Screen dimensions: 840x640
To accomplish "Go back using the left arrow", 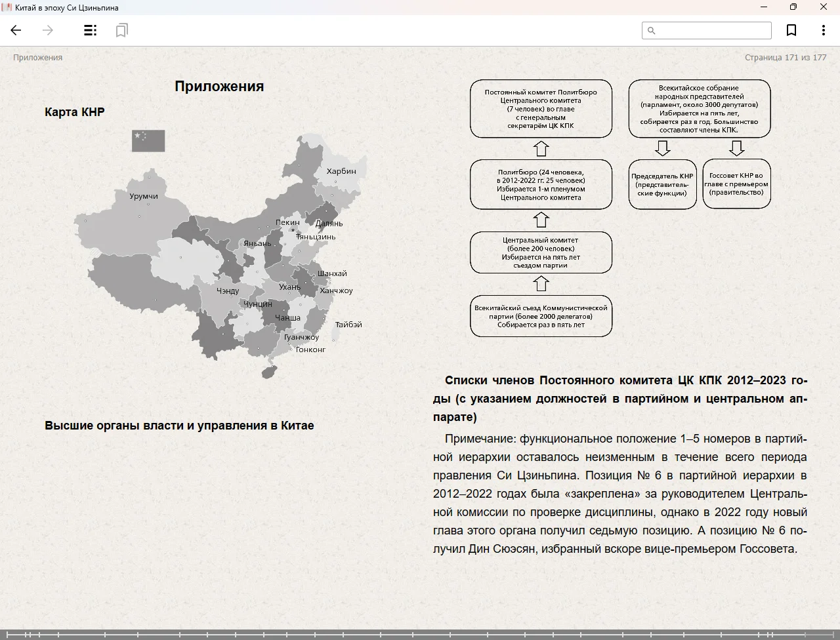I will [x=16, y=30].
